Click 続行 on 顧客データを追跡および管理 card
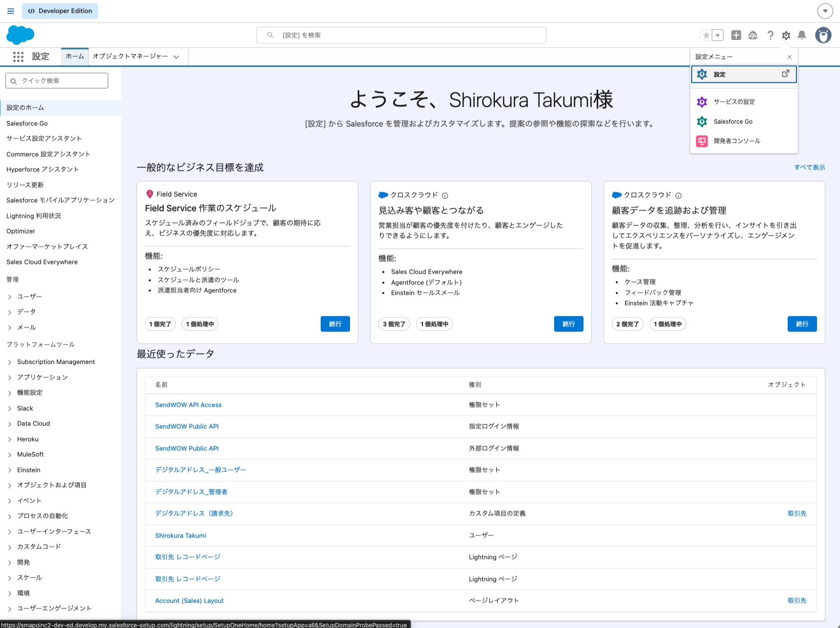 pyautogui.click(x=802, y=324)
